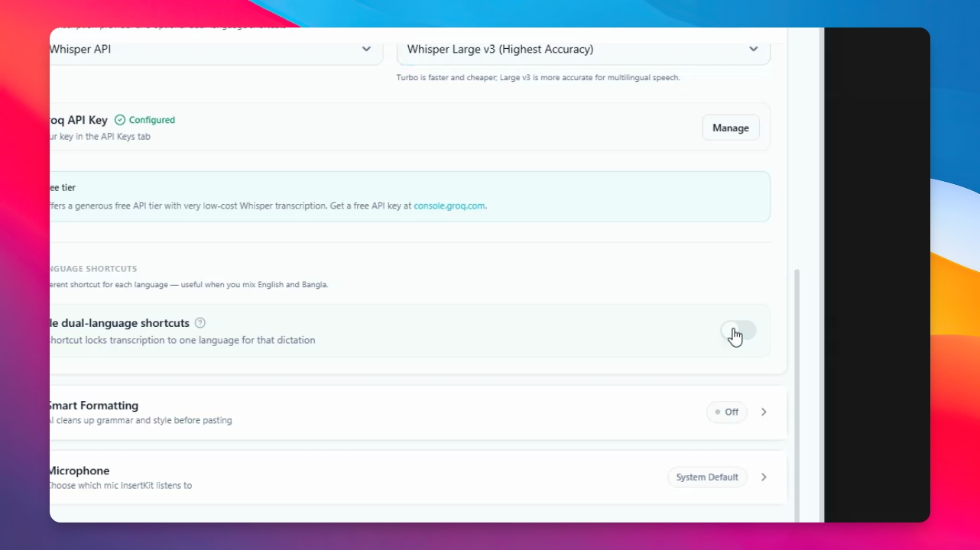Click the Microphone heading text

click(x=80, y=471)
